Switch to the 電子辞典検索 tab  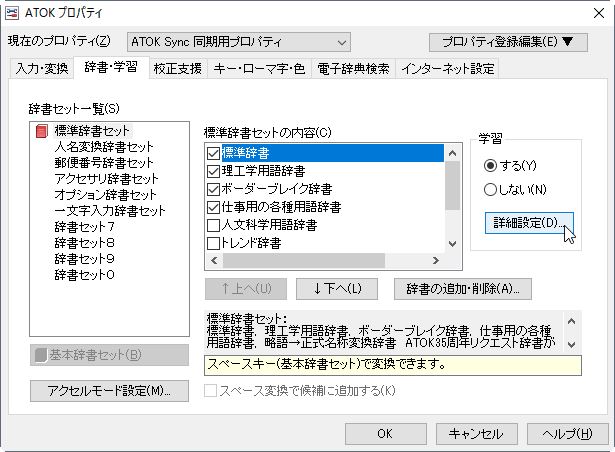(353, 69)
